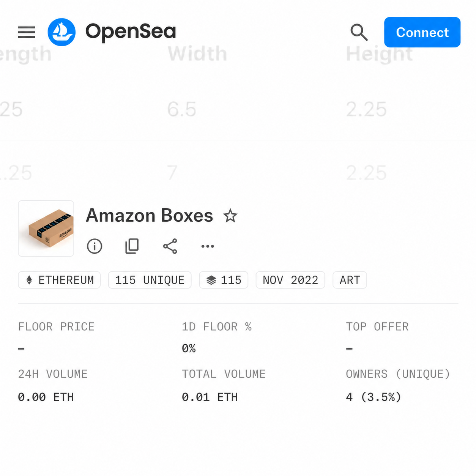
Task: Connect a wallet with the Connect button
Action: point(422,32)
